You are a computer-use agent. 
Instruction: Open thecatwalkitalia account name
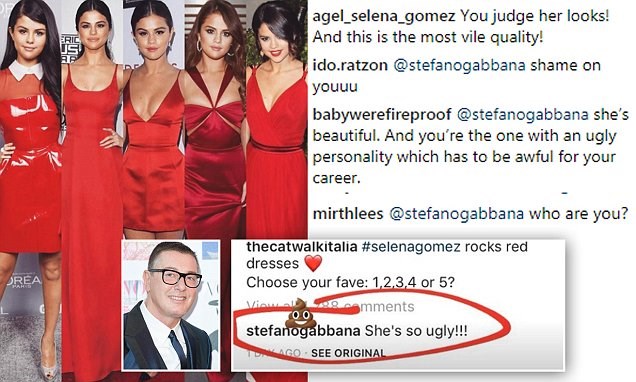point(302,246)
